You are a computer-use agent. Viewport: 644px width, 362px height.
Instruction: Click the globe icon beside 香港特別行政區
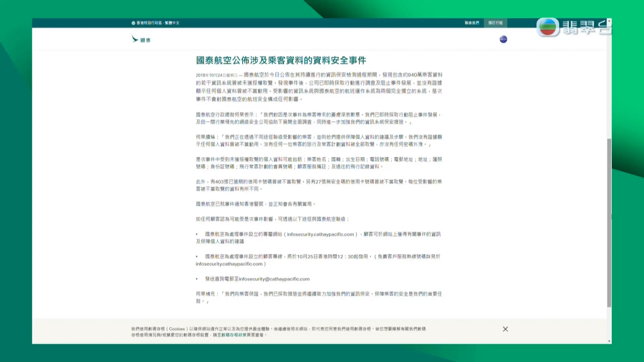click(x=133, y=23)
